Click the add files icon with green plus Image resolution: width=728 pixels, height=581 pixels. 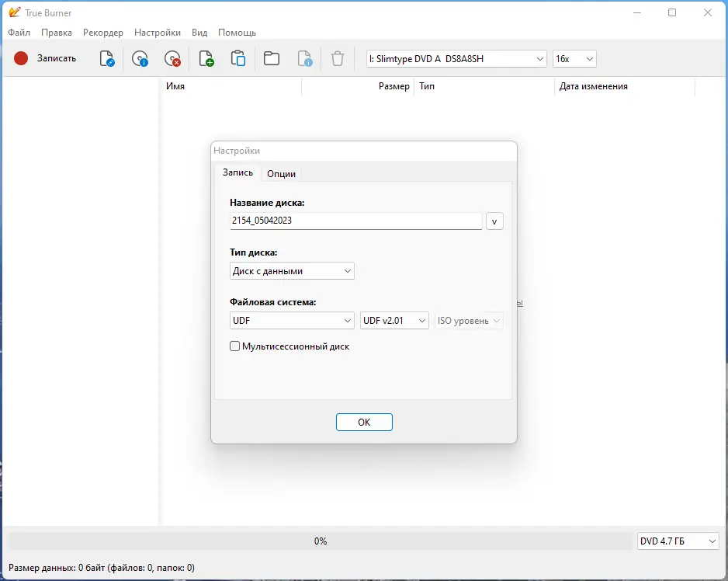206,58
